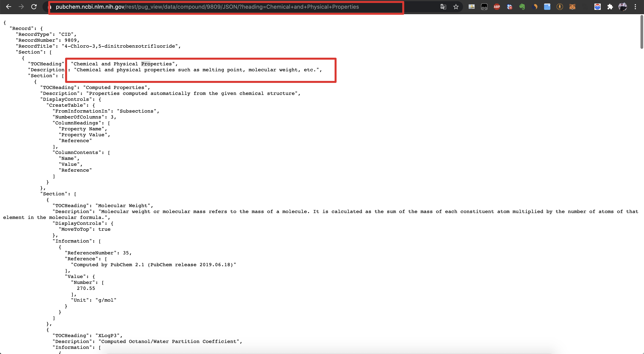Open the Evernote Web Clipper
The height and width of the screenshot is (354, 644).
pos(522,7)
